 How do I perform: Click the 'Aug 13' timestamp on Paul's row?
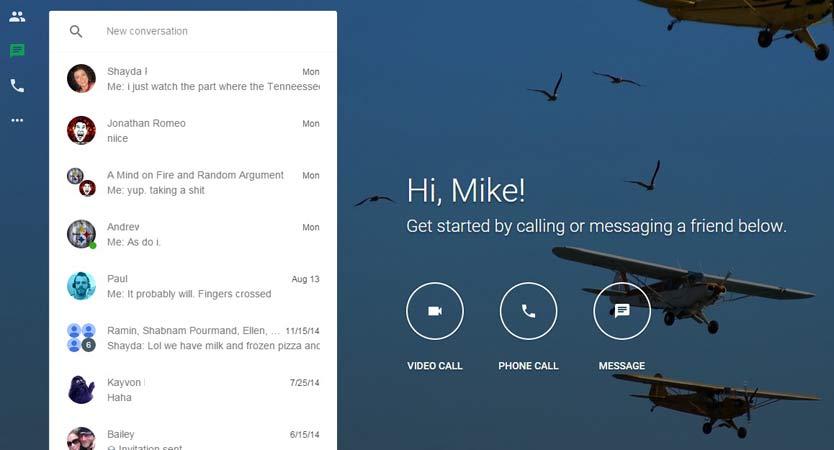[x=305, y=279]
